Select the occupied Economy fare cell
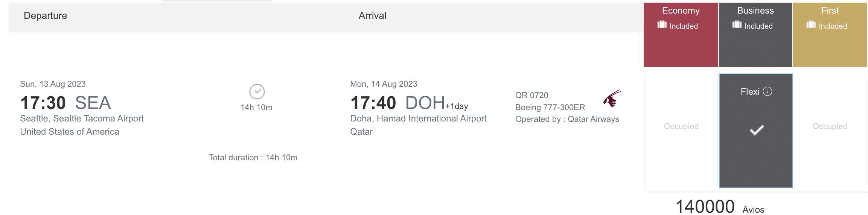 pos(681,126)
